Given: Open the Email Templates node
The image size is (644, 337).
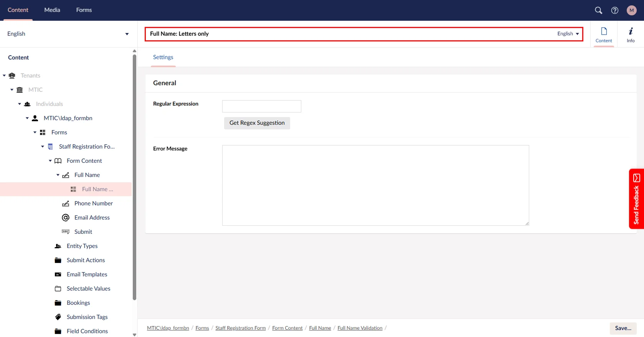Looking at the screenshot, I should pyautogui.click(x=87, y=274).
